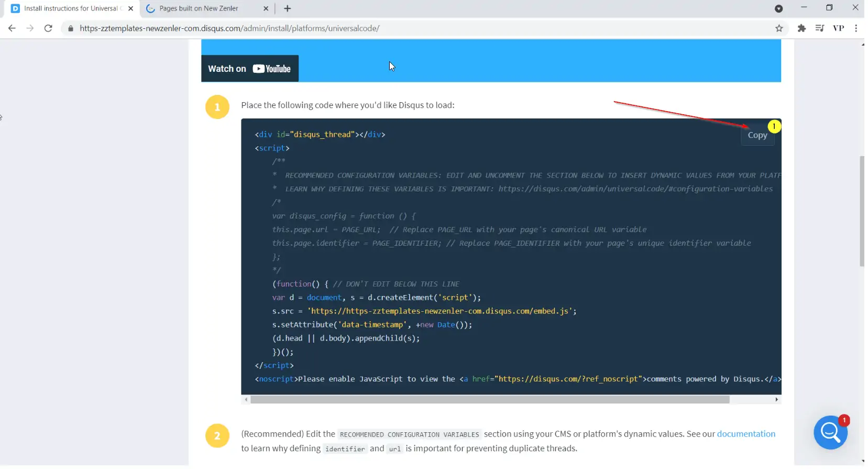Copy the Disqus embed code
Viewport: 868px width, 469px height.
tap(757, 135)
